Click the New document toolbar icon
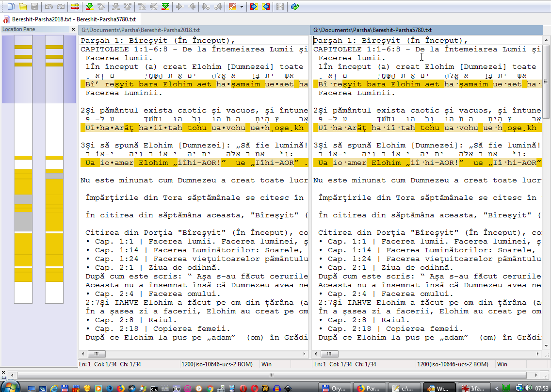 (x=11, y=6)
